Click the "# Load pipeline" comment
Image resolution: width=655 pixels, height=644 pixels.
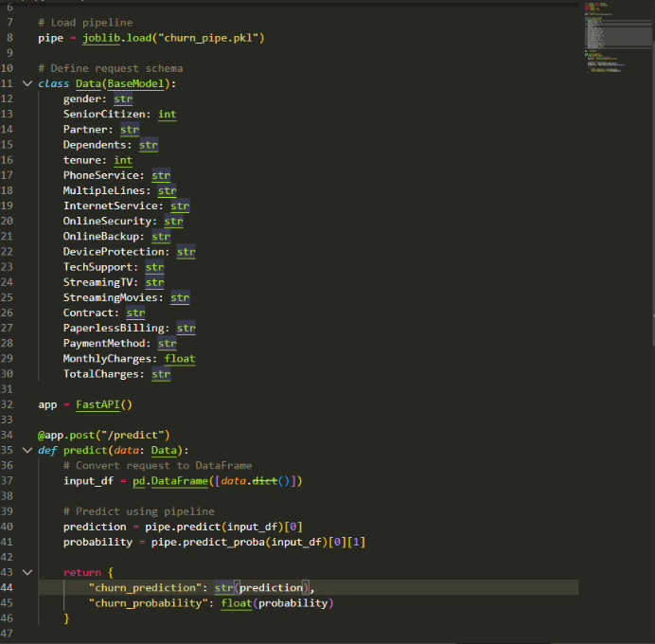[x=85, y=23]
